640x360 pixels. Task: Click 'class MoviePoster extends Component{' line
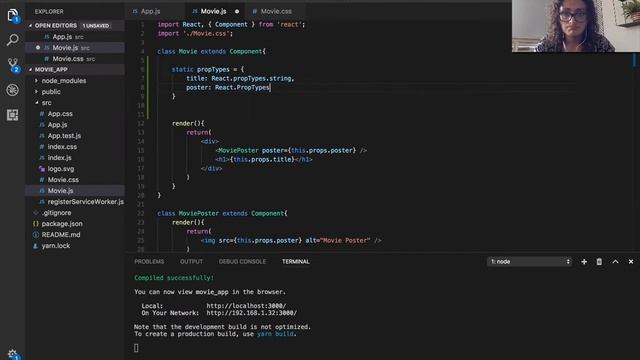click(222, 213)
